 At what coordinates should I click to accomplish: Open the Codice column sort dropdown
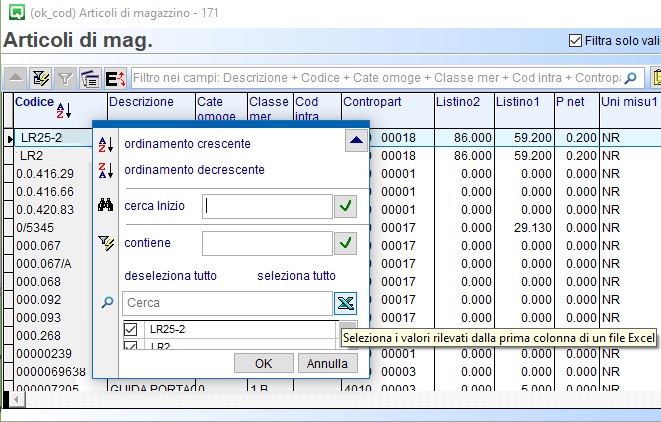coord(63,109)
